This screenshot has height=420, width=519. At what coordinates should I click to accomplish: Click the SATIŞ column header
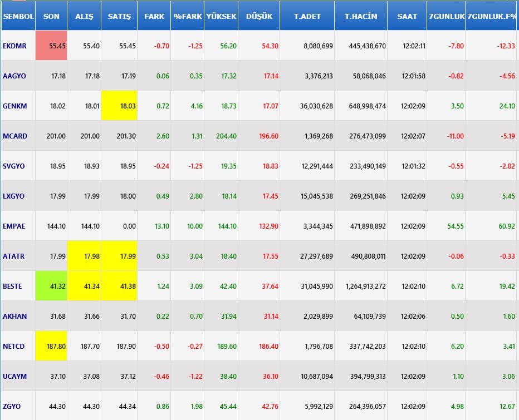119,16
